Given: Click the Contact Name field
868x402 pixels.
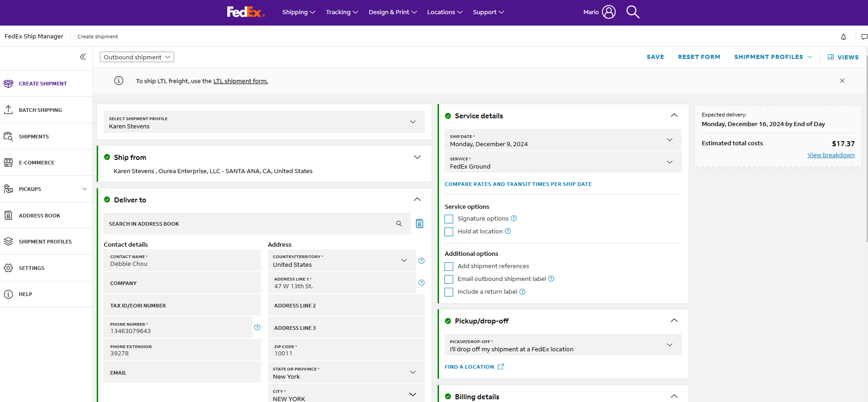Looking at the screenshot, I should 182,260.
